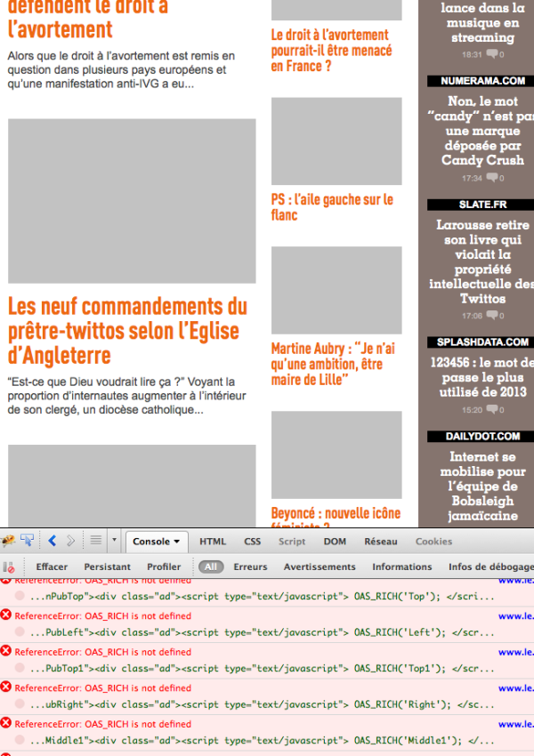The height and width of the screenshot is (756, 534).
Task: Click the comment bubble next to 15:20
Action: [492, 409]
